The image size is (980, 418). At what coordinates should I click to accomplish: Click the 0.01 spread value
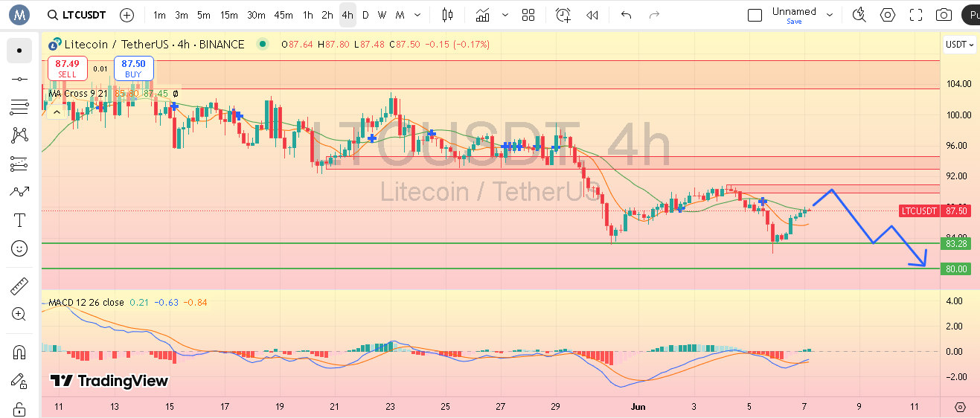pos(100,68)
